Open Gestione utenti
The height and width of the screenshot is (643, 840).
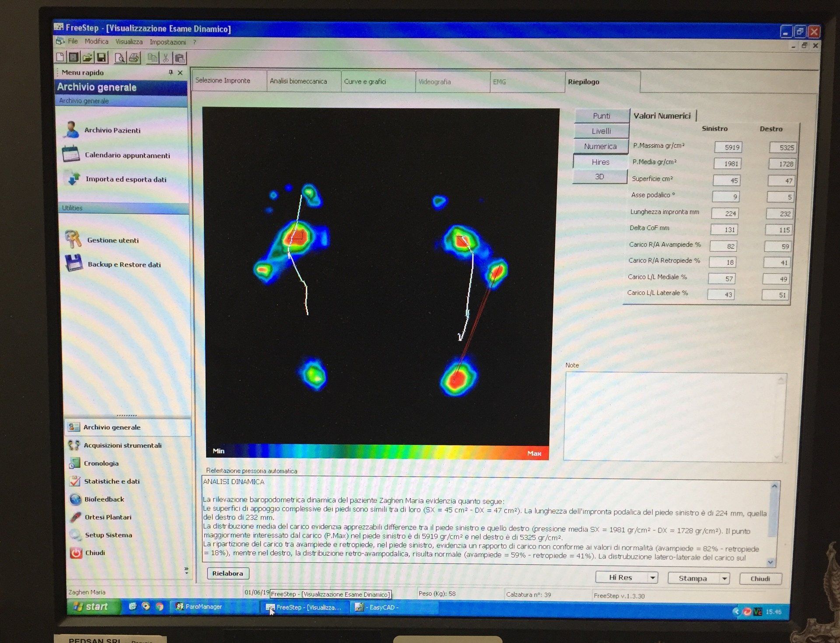click(102, 240)
